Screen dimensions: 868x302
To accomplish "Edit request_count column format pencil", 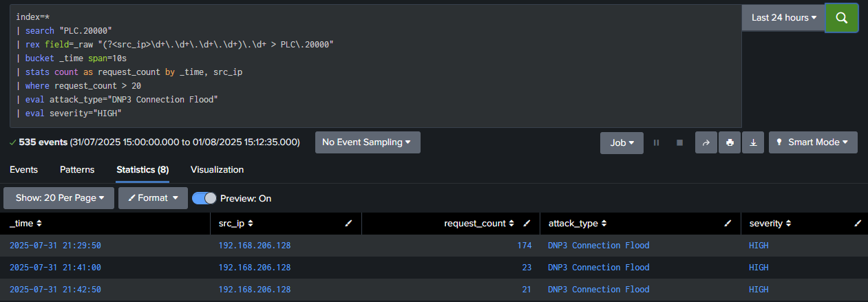I will point(527,223).
